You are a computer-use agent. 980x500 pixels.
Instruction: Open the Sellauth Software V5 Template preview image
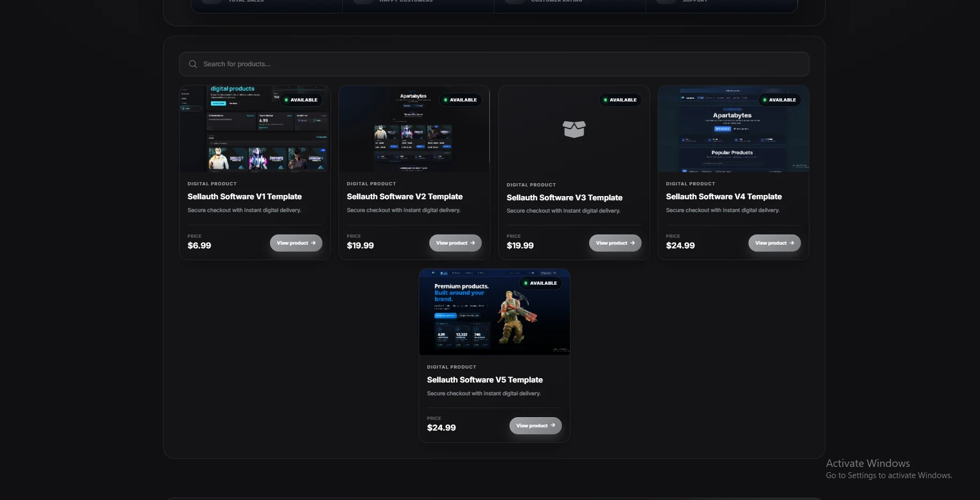pyautogui.click(x=495, y=312)
